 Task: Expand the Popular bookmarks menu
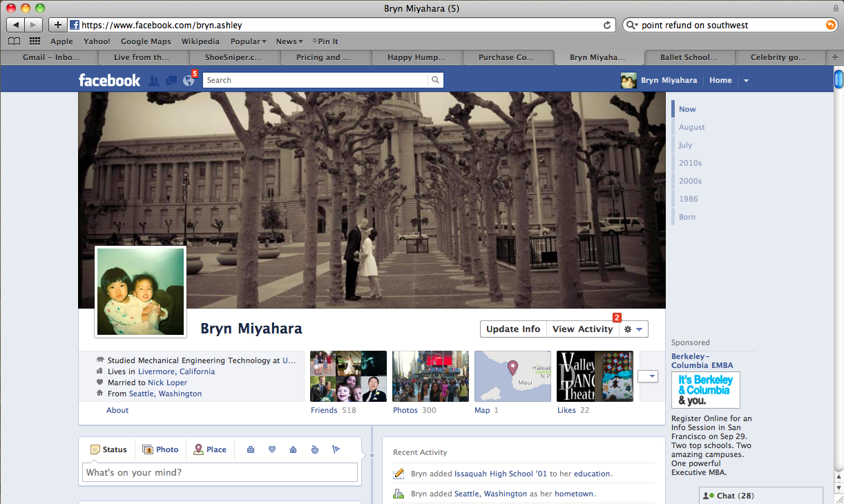(x=249, y=41)
